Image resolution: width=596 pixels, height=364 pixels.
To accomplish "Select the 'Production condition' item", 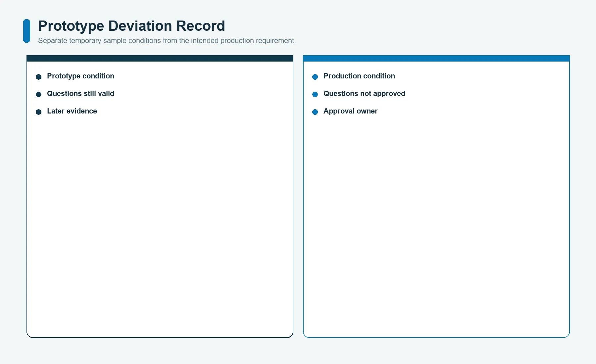I will [x=359, y=76].
